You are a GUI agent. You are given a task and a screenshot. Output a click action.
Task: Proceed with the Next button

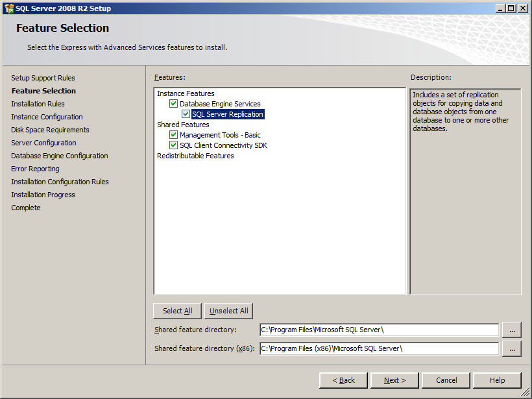394,380
